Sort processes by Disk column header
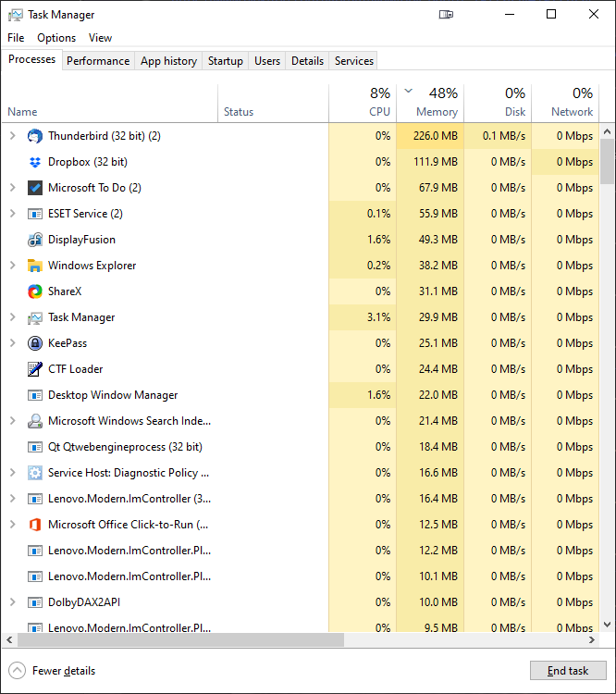The image size is (616, 694). (x=498, y=103)
